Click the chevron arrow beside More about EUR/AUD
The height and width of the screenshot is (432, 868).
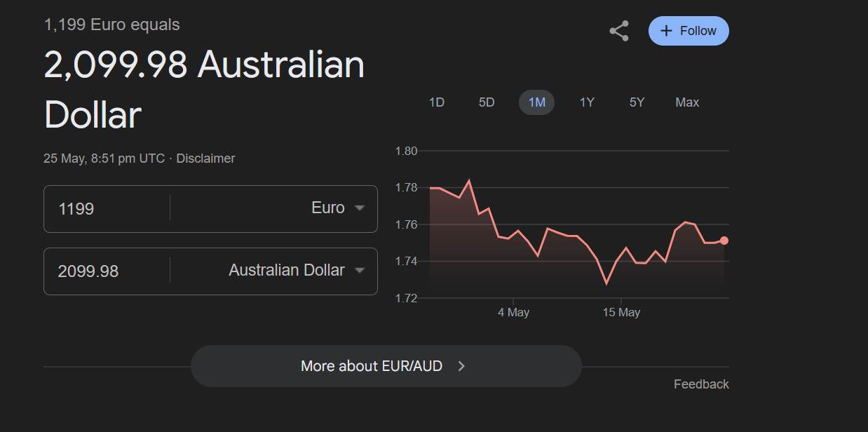click(461, 366)
